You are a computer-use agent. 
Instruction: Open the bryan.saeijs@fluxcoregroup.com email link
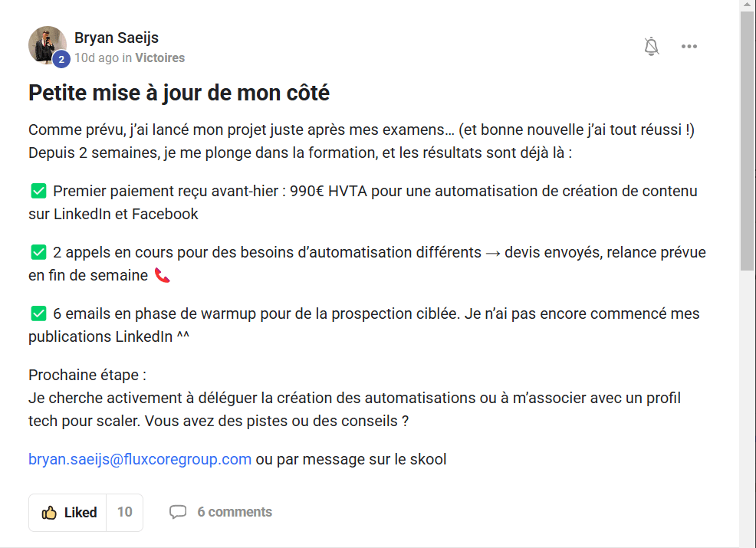point(140,459)
